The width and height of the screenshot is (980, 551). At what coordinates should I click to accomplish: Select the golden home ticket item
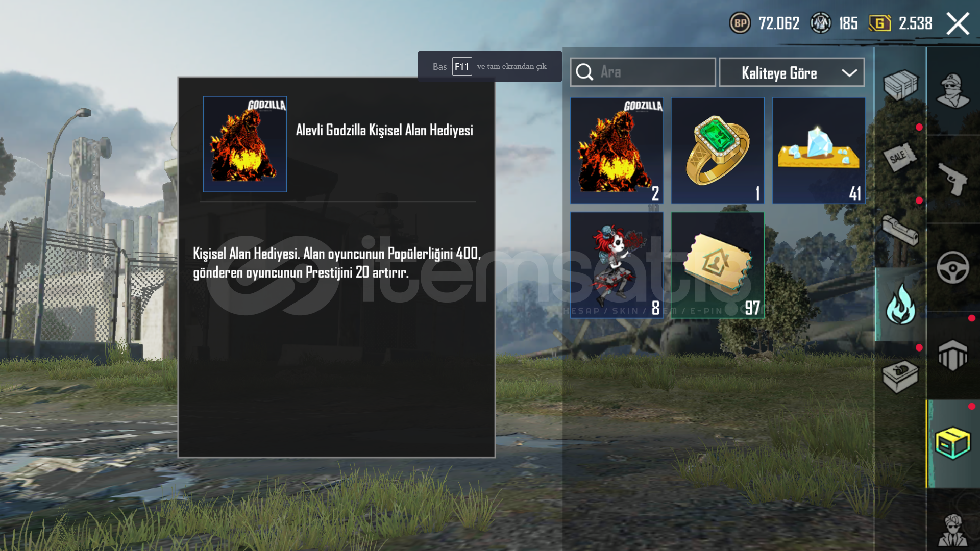(x=718, y=265)
